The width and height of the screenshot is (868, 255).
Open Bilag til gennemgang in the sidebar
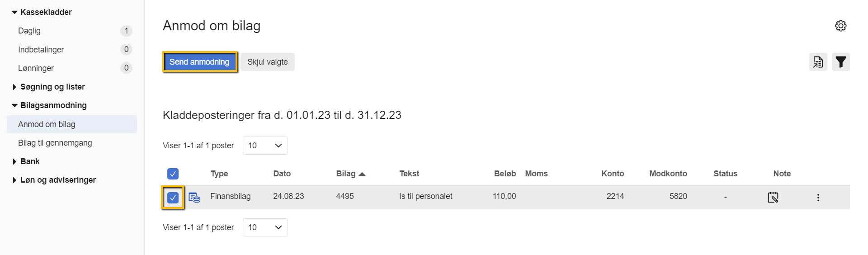pos(55,143)
